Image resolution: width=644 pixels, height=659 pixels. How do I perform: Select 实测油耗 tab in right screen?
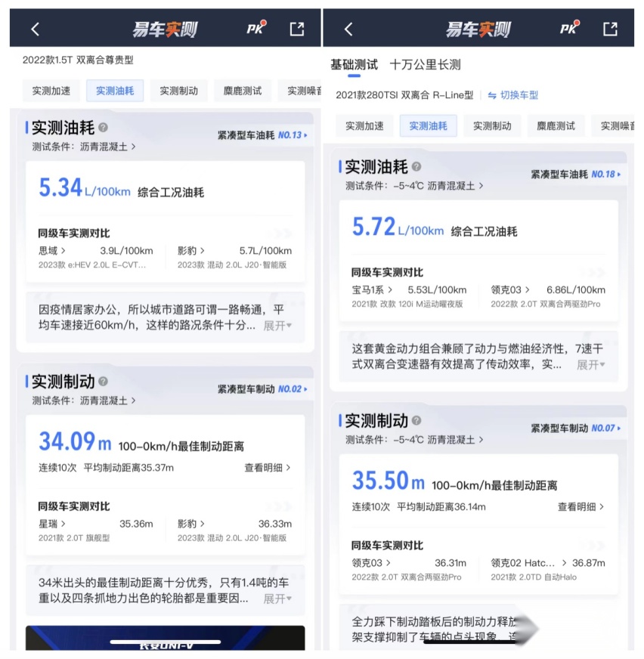point(428,125)
